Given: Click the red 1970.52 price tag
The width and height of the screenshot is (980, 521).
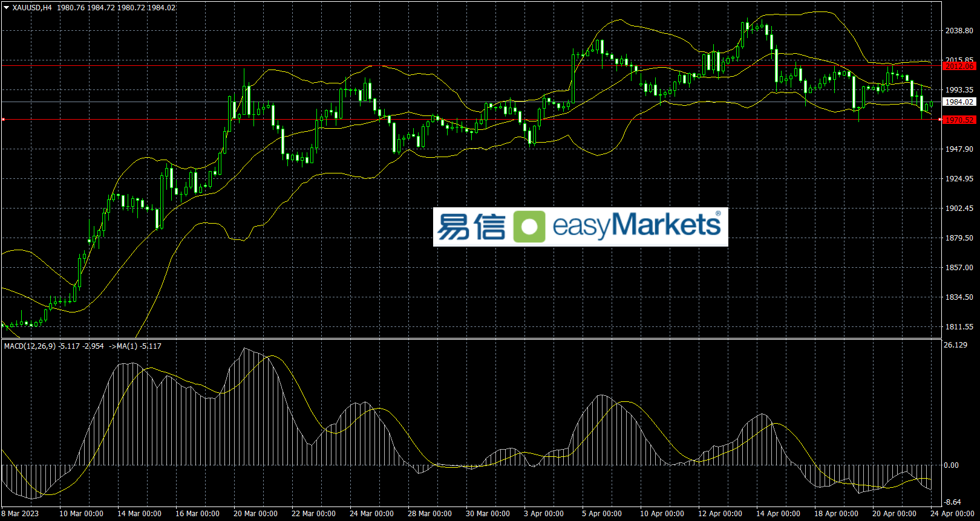Looking at the screenshot, I should (x=959, y=120).
